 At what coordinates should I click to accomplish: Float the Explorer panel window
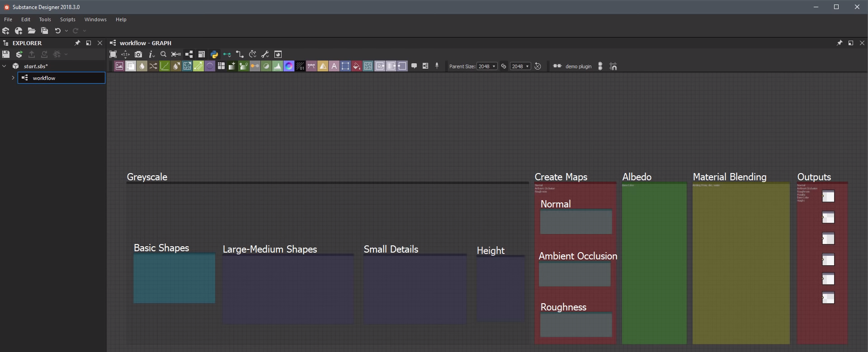(x=89, y=43)
